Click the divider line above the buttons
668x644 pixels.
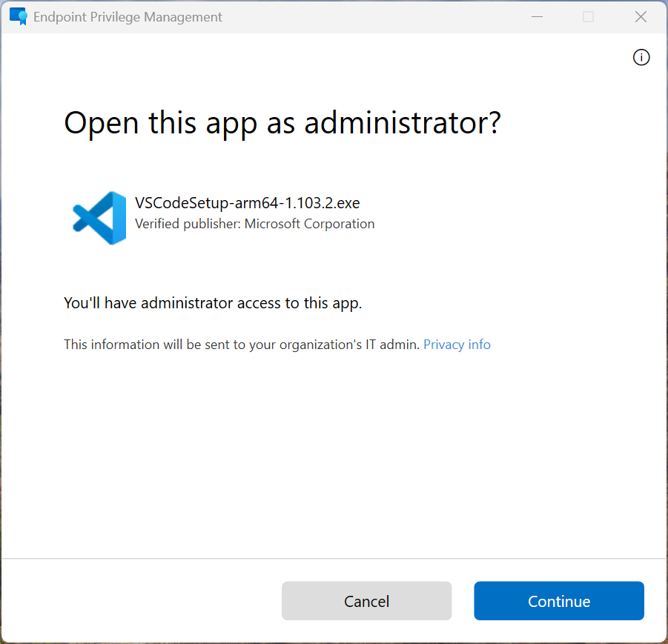pyautogui.click(x=334, y=558)
